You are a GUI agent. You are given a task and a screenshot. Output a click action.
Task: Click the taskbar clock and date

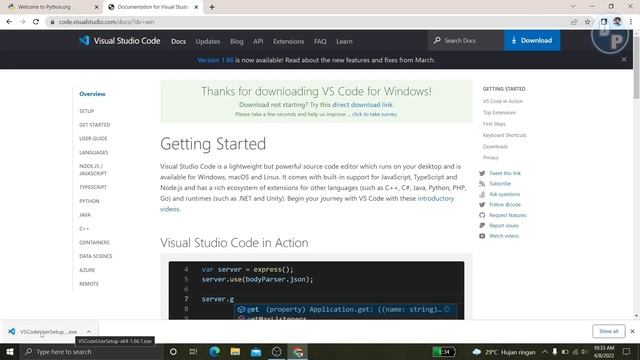tap(604, 351)
